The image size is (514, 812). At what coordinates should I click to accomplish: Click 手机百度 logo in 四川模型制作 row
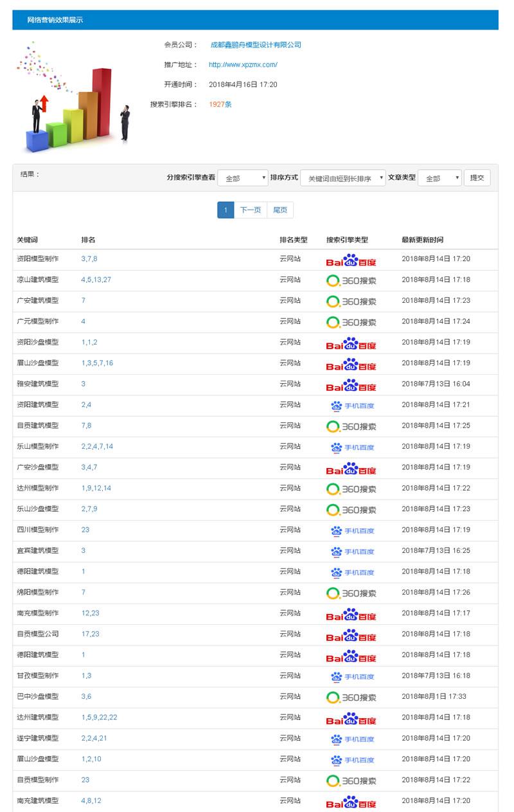[352, 531]
